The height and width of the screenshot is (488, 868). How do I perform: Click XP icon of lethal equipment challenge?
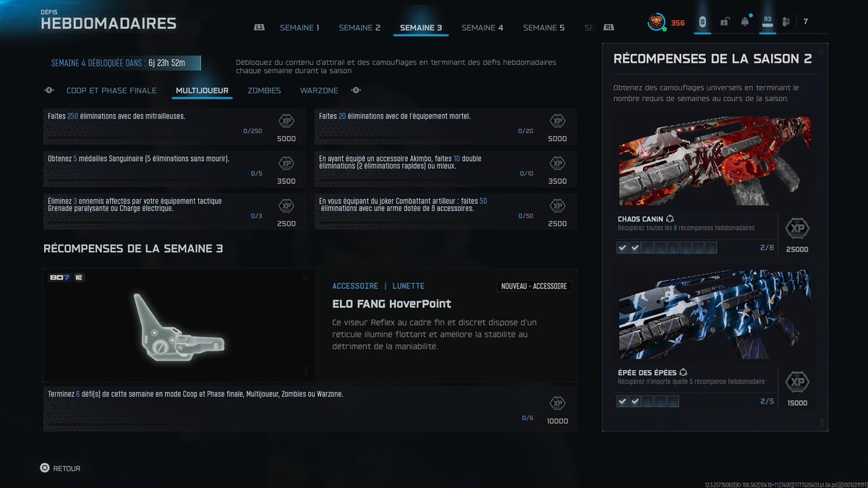point(558,121)
